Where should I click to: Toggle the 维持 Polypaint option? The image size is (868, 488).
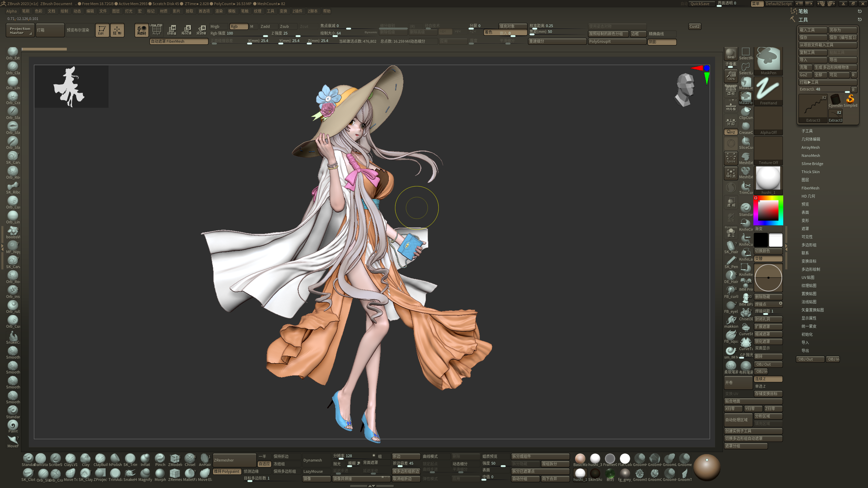coord(227,471)
